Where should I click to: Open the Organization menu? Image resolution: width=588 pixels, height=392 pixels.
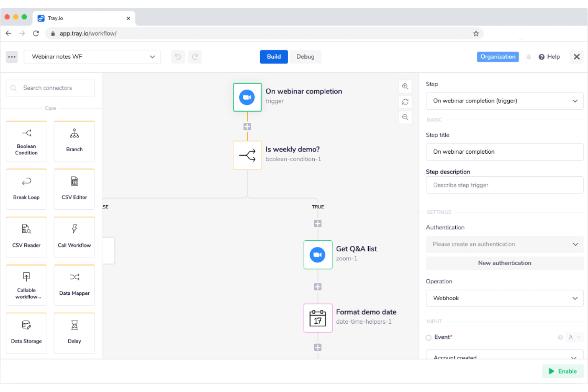(497, 57)
